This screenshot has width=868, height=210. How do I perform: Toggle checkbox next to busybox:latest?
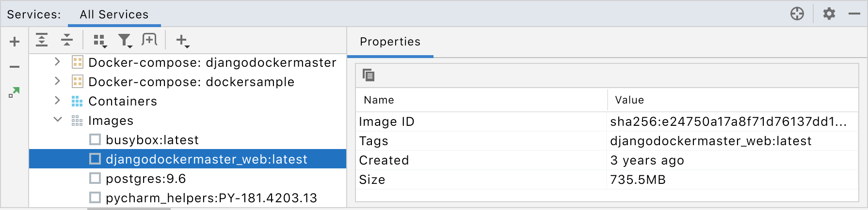pyautogui.click(x=95, y=140)
